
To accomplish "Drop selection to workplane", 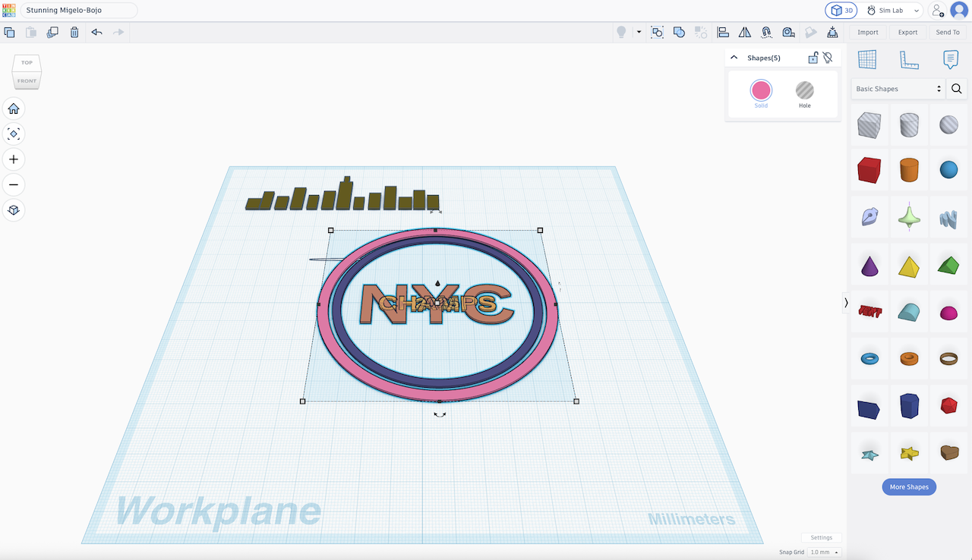I will pyautogui.click(x=833, y=33).
